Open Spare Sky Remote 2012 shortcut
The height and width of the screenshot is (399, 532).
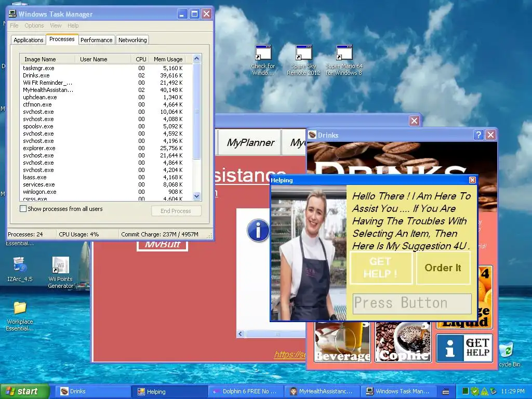(303, 61)
